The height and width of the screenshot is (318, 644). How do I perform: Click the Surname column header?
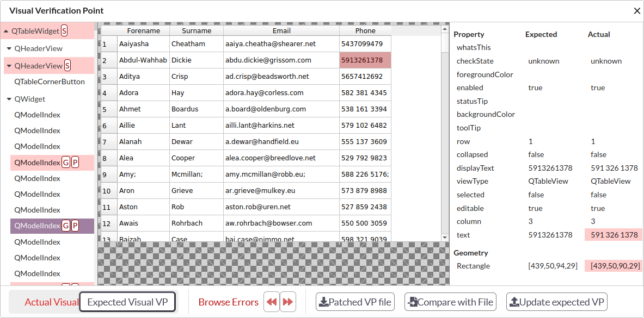(x=197, y=31)
